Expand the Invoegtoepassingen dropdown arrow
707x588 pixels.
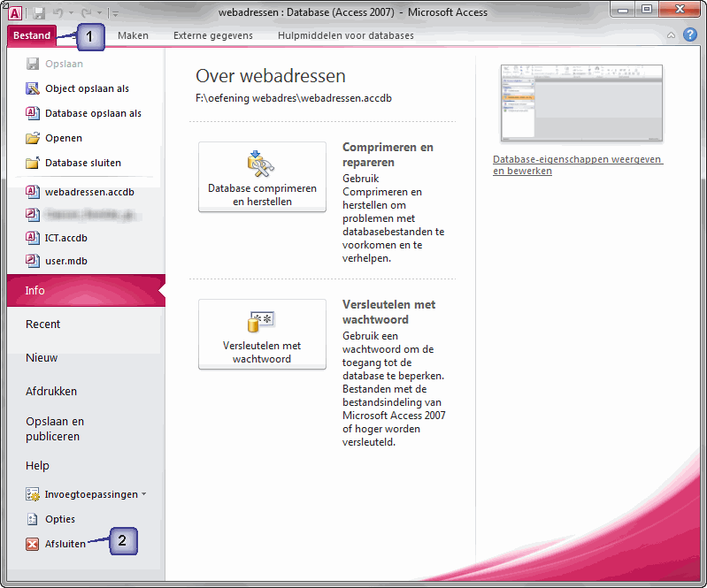[x=144, y=493]
